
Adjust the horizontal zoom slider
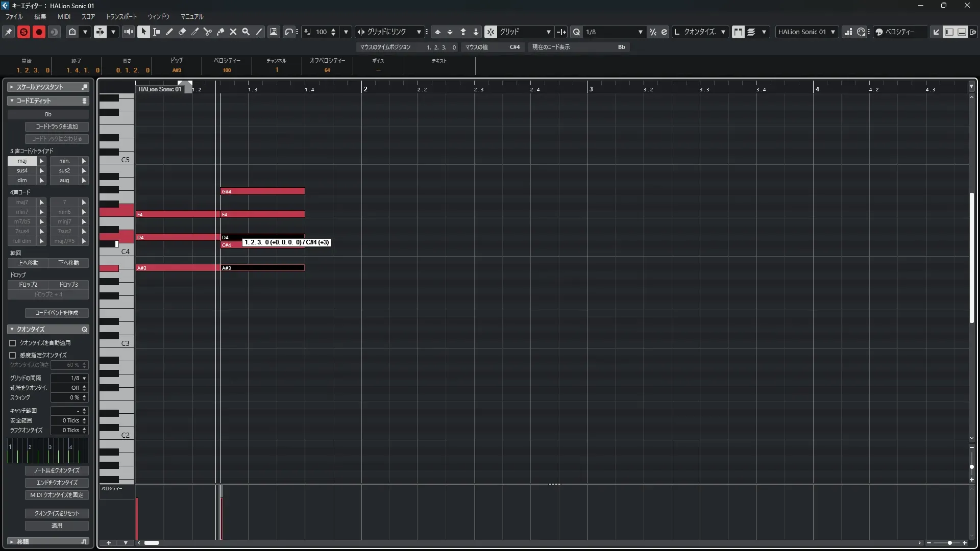tap(949, 543)
